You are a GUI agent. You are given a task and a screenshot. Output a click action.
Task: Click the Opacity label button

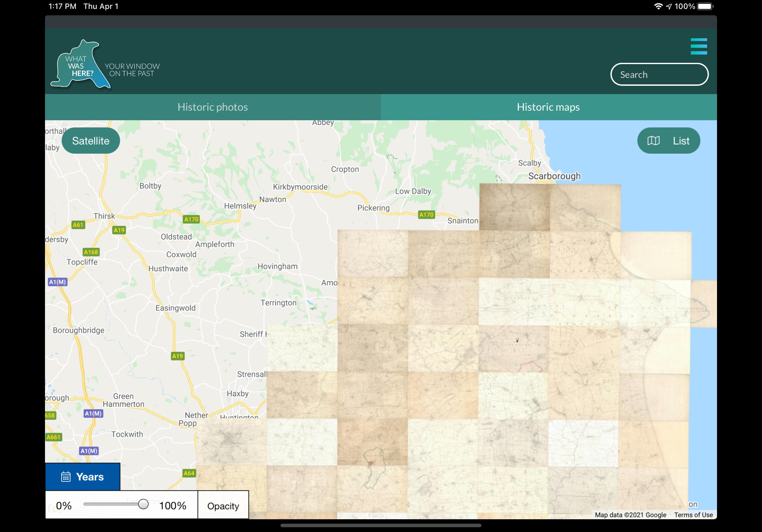pyautogui.click(x=223, y=505)
